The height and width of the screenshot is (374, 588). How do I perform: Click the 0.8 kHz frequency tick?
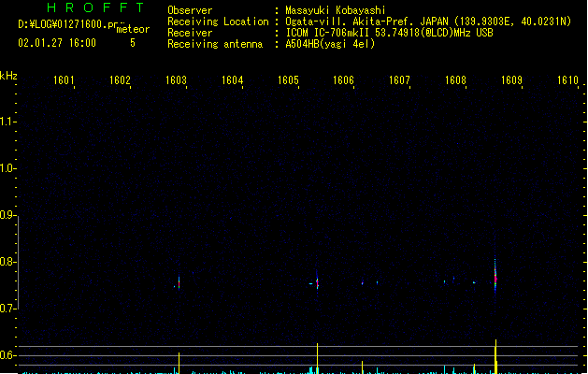coord(7,262)
